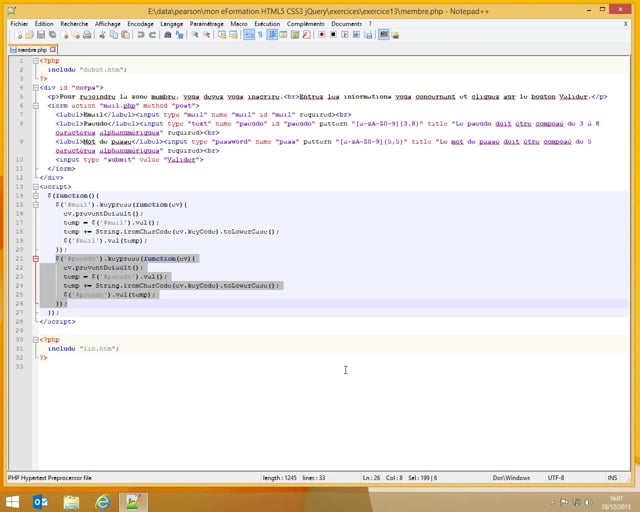This screenshot has width=640, height=512.
Task: Toggle the indent guide button
Action: pyautogui.click(x=272, y=35)
